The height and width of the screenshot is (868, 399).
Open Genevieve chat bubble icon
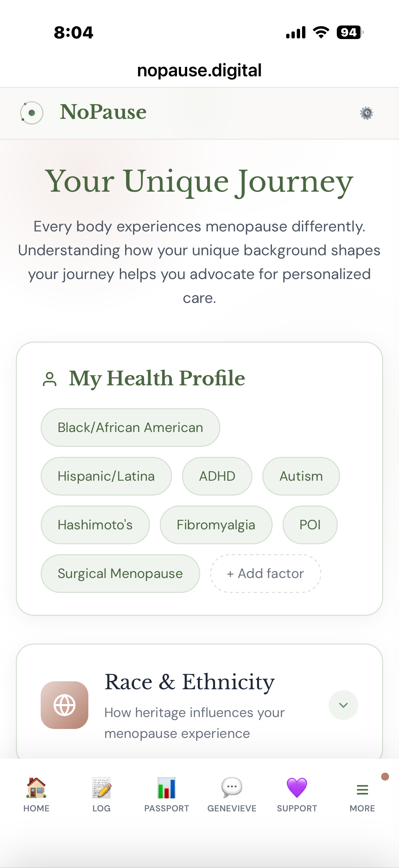point(232,788)
